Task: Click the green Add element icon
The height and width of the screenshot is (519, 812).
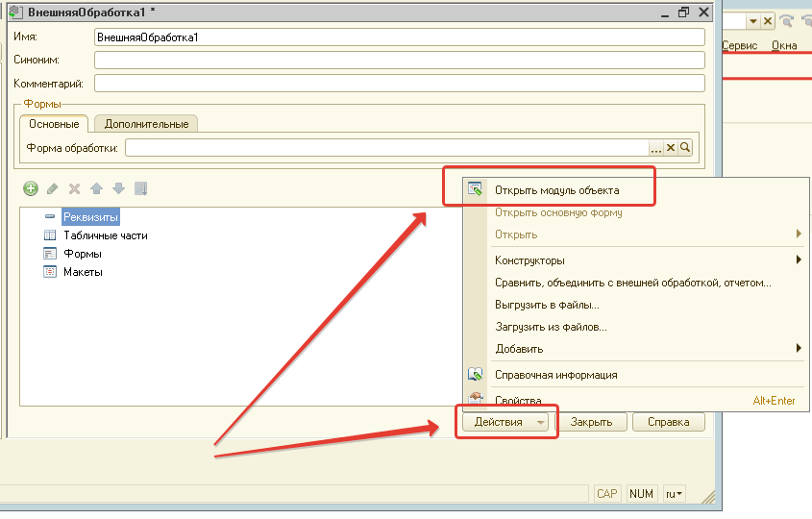Action: [x=31, y=188]
